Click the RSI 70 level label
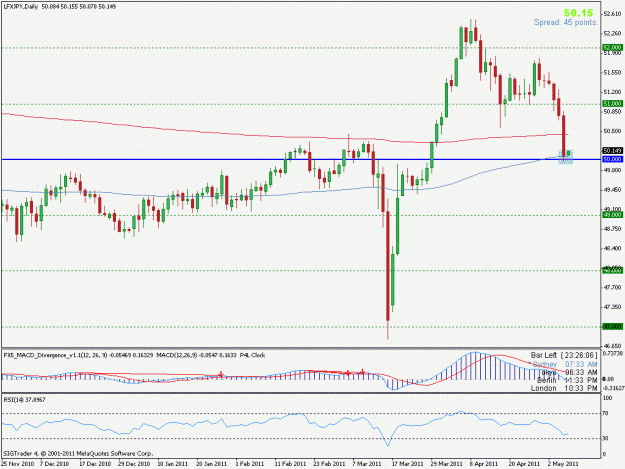The width and height of the screenshot is (625, 469). tap(606, 414)
